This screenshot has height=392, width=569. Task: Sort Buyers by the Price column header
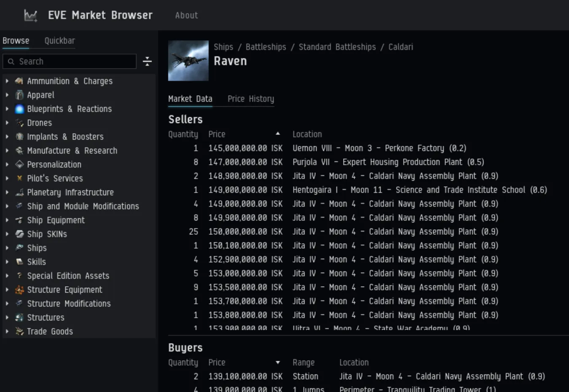tap(217, 362)
